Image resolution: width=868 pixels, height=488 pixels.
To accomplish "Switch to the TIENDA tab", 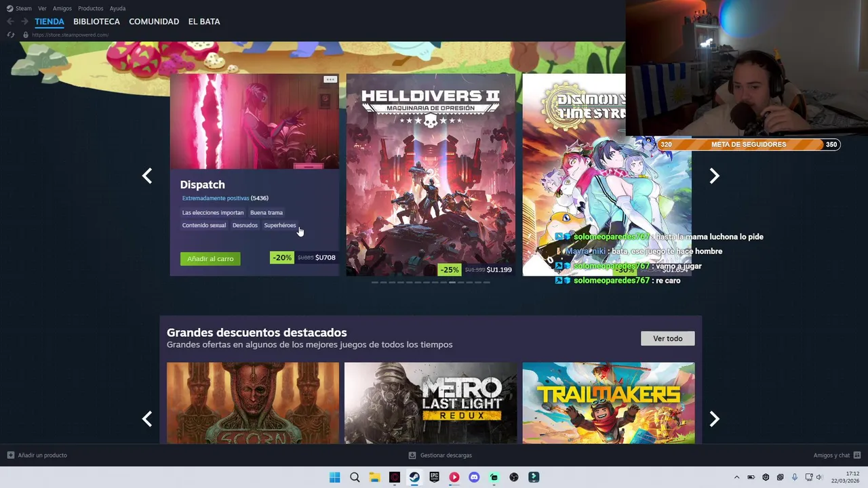I will [x=50, y=22].
